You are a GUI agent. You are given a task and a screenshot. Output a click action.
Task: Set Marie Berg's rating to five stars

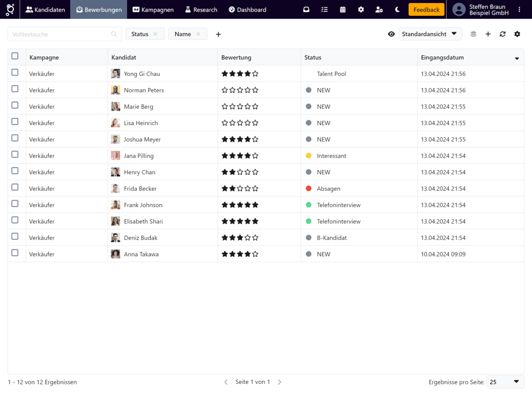point(255,107)
